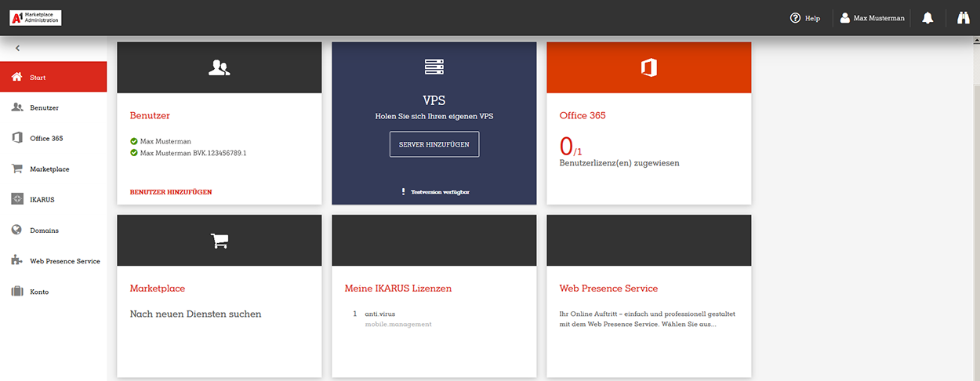Click Holen Sie sich Ihren eigenen VPS
Image resolution: width=980 pixels, height=381 pixels.
[x=434, y=116]
